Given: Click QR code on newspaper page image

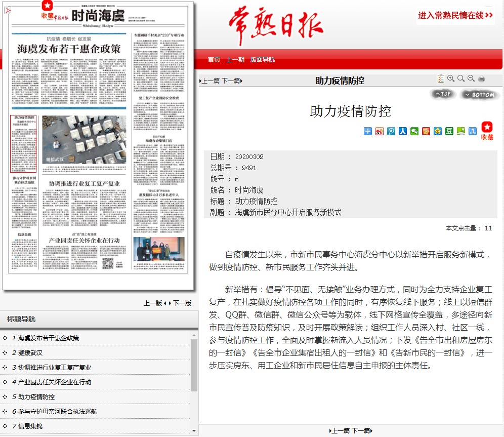Looking at the screenshot, I should 108,263.
